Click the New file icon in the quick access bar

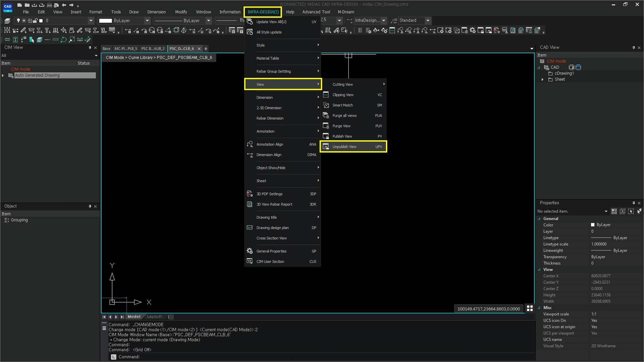(19, 5)
